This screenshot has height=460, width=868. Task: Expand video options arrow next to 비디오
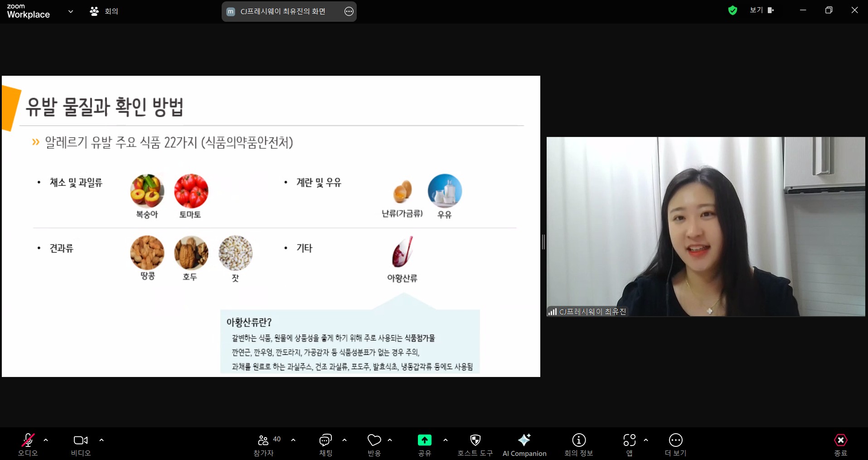102,440
